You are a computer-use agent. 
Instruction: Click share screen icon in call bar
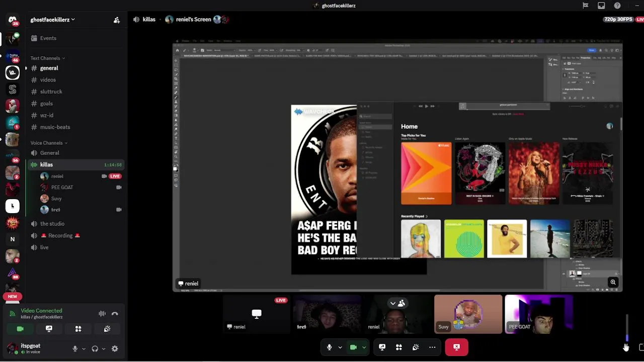(x=382, y=347)
